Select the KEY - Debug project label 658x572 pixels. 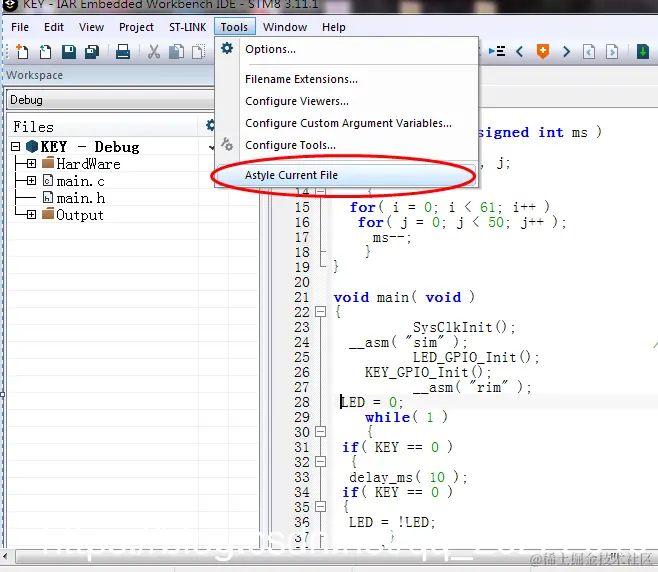(90, 147)
